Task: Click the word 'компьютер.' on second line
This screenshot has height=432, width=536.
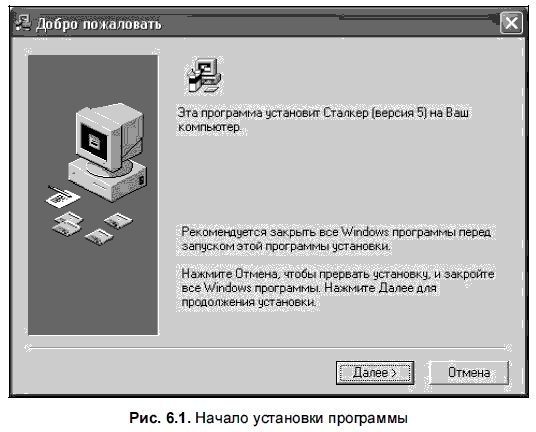Action: point(210,127)
